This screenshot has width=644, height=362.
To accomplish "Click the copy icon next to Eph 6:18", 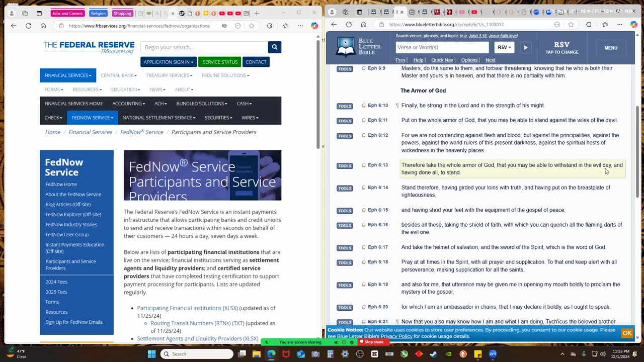I will pyautogui.click(x=364, y=262).
